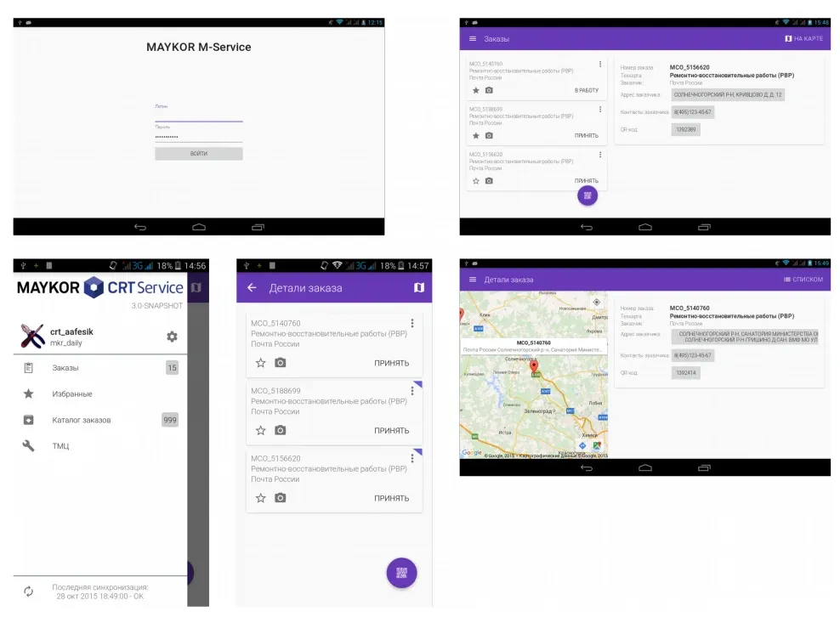Star order MCO_5188699 in tablet Заказы list

tap(476, 136)
